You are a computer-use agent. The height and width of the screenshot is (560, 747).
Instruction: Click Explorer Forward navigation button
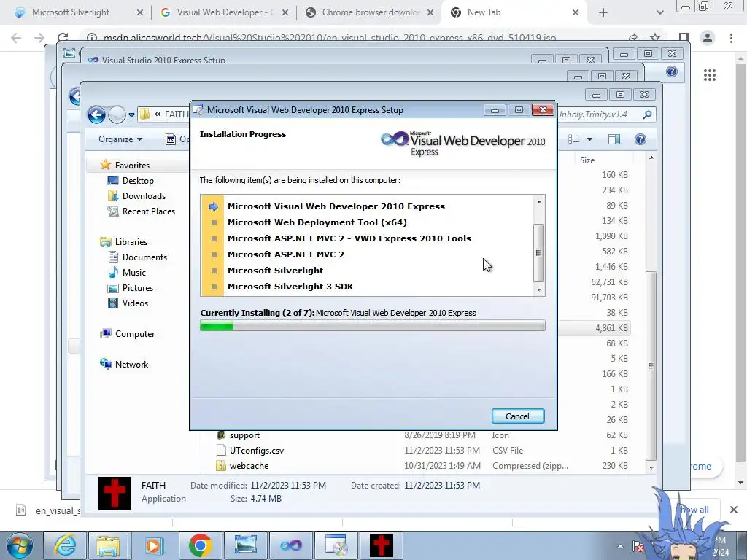click(116, 114)
